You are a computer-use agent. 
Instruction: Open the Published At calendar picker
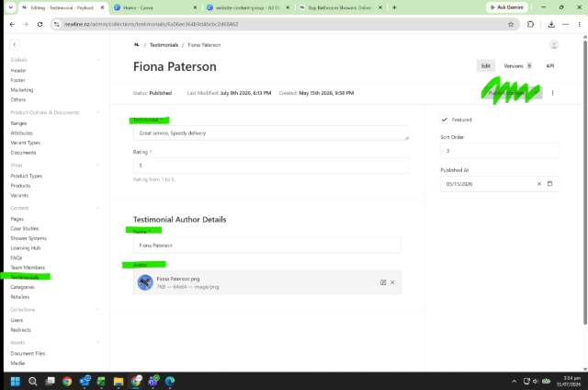tap(549, 184)
